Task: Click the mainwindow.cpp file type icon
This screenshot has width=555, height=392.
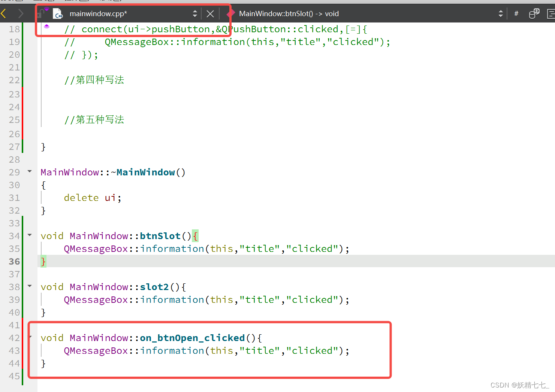Action: (58, 14)
